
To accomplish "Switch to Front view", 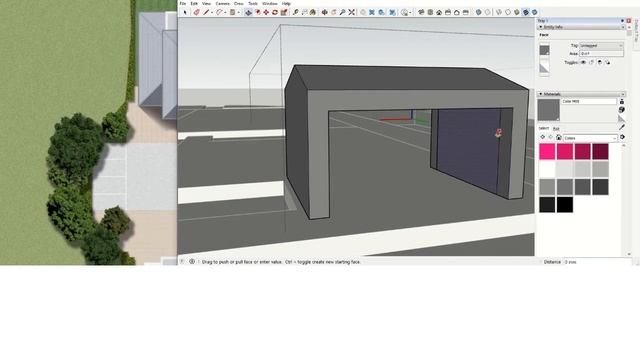I will (439, 12).
